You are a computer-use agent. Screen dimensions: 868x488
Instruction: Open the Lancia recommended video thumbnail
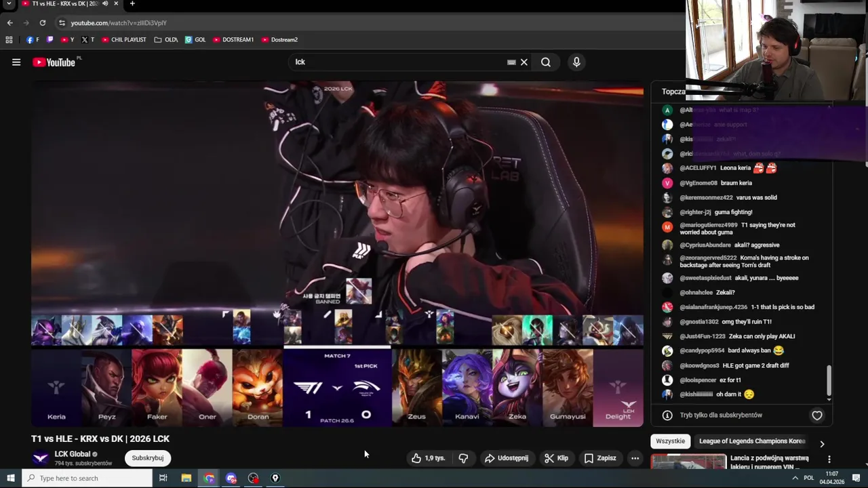(688, 462)
